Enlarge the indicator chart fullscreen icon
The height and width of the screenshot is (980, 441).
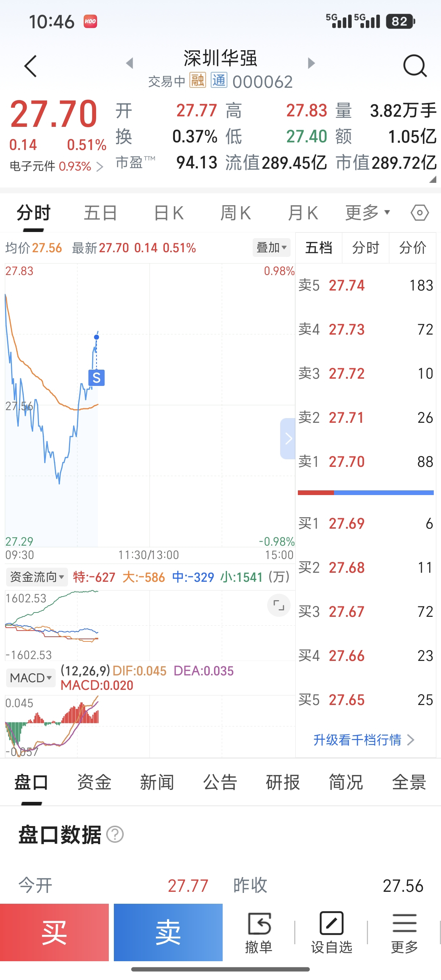(x=279, y=605)
